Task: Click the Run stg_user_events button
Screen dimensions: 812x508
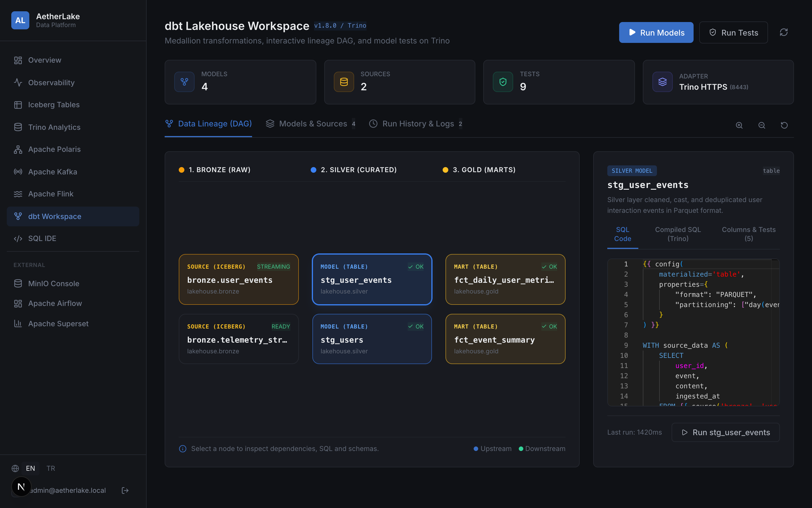Action: coord(725,432)
